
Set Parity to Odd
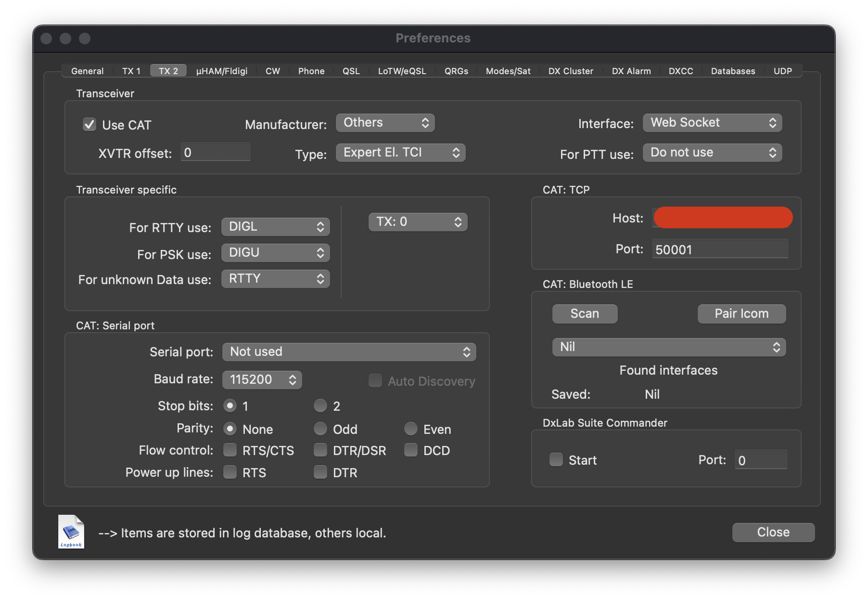click(x=320, y=429)
